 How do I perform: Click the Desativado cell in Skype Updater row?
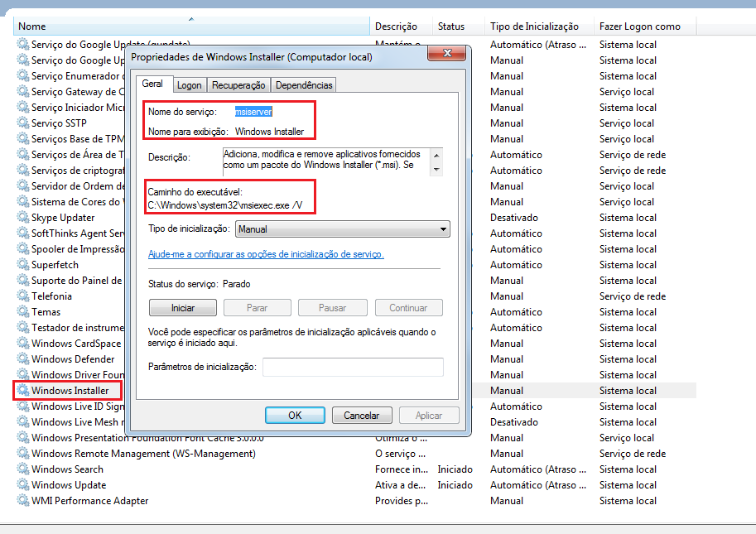click(x=514, y=218)
